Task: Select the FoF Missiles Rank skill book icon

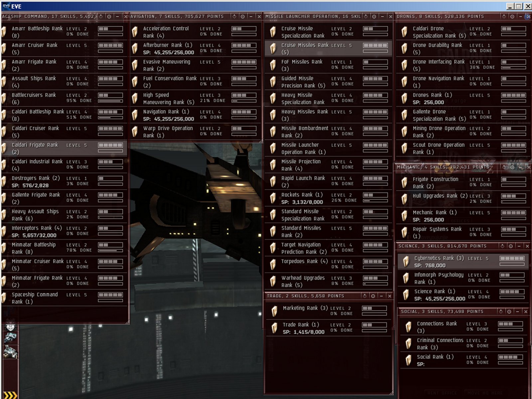Action: pos(273,65)
